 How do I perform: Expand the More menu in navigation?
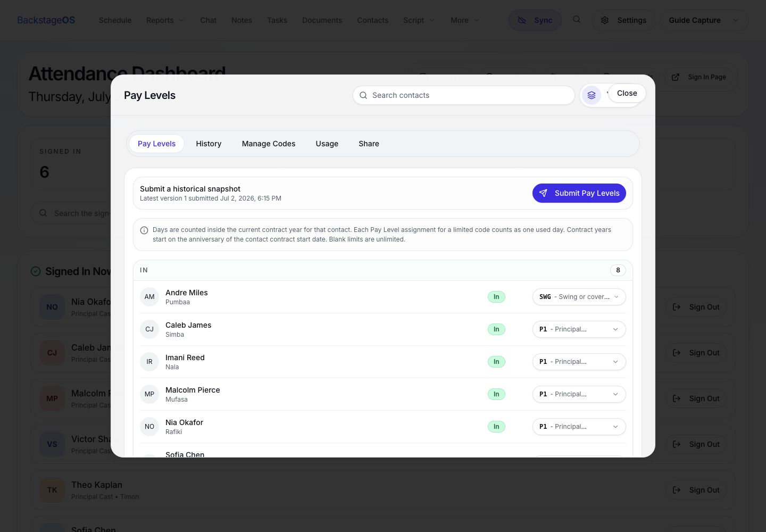click(x=465, y=20)
